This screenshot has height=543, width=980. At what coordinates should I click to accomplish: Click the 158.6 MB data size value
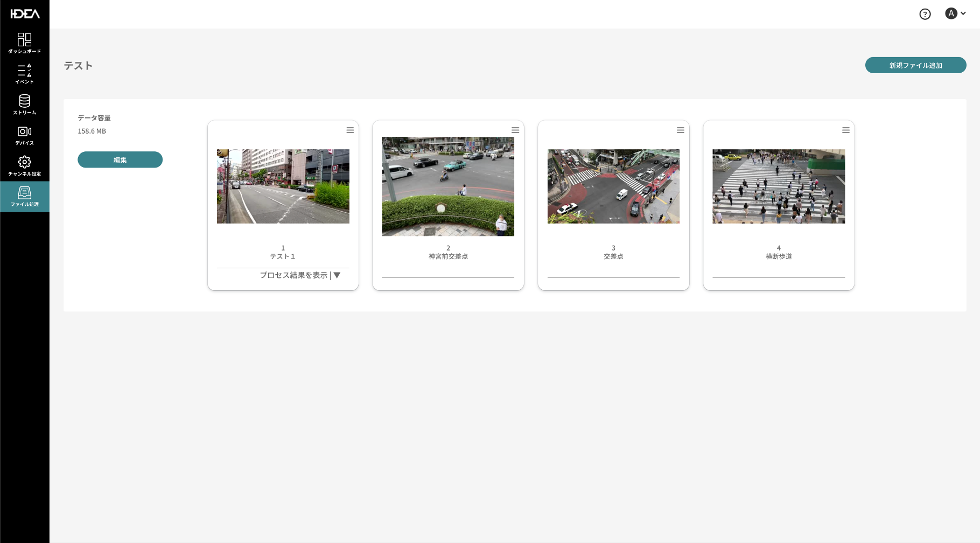92,131
